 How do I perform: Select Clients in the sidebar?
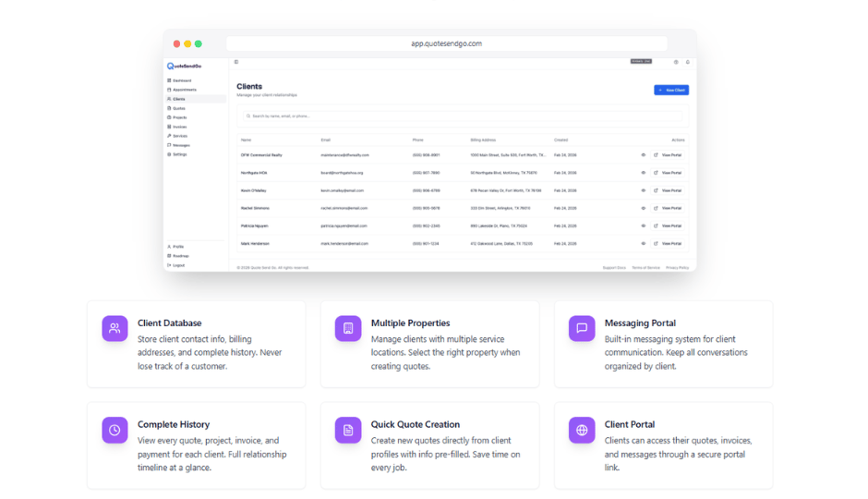point(196,99)
